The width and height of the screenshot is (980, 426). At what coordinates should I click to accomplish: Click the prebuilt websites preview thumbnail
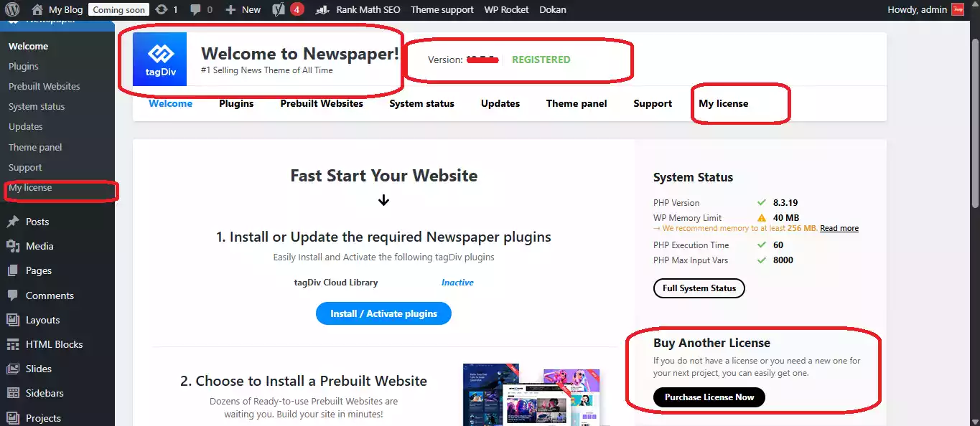pyautogui.click(x=531, y=394)
